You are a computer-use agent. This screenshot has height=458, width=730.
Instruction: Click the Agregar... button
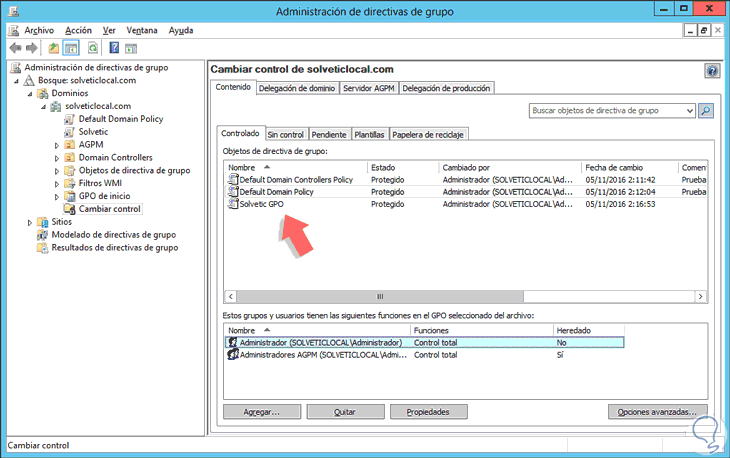click(262, 412)
